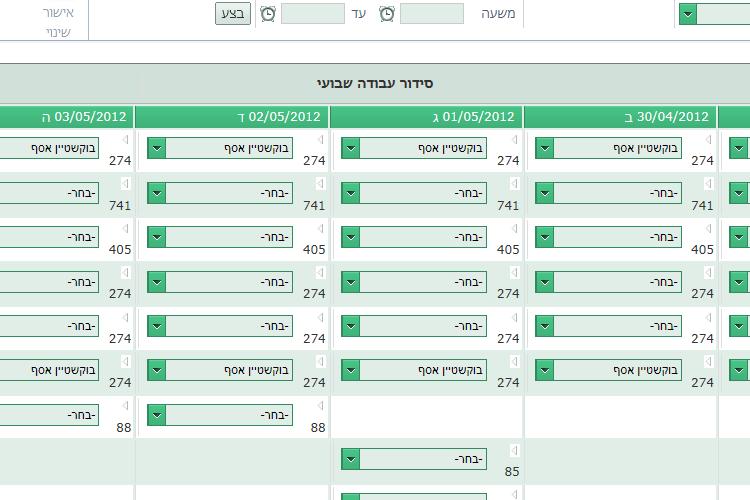The height and width of the screenshot is (500, 750).
Task: Click the -בחר- combo box in the 88 row under 03/05/2012
Action: (x=49, y=415)
